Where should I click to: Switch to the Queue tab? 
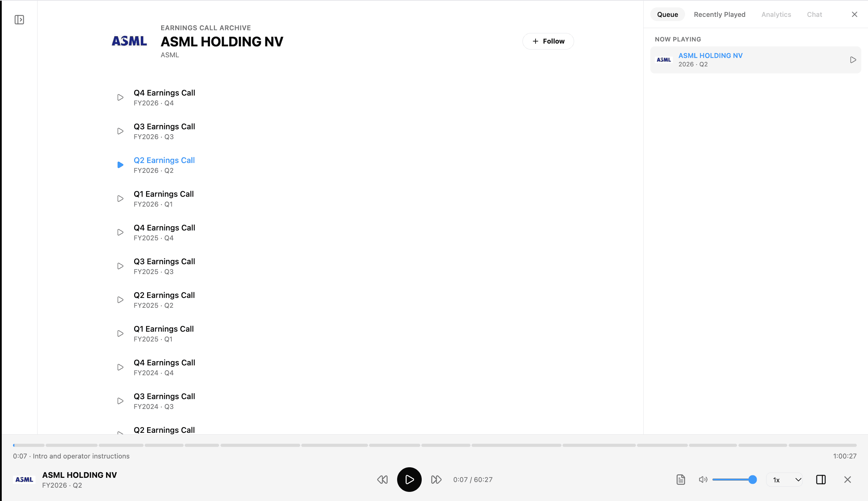pyautogui.click(x=668, y=14)
